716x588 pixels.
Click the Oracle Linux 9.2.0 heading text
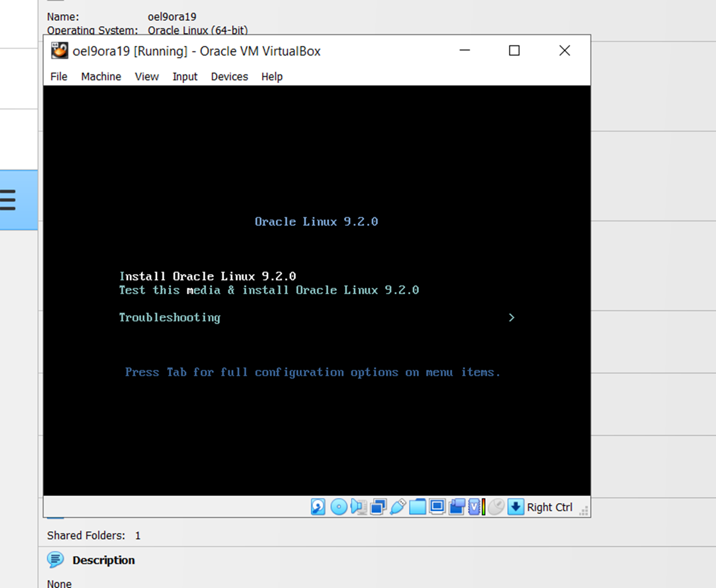coord(316,222)
